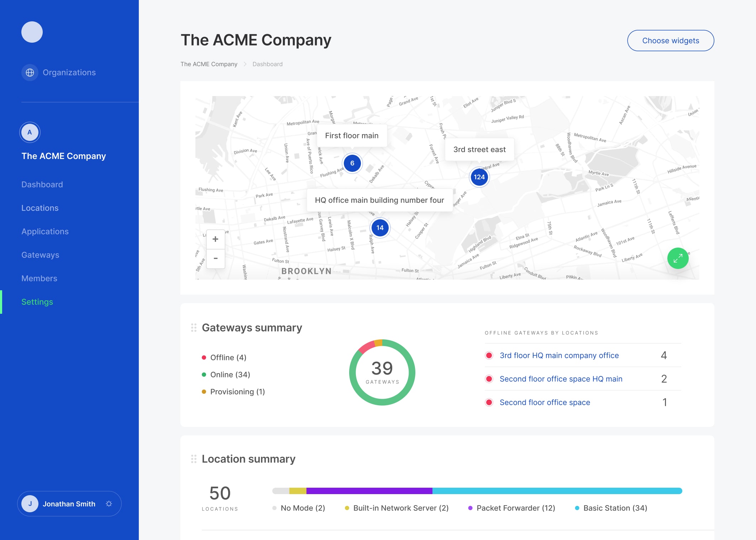Go to Gateways in sidebar

[x=40, y=255]
